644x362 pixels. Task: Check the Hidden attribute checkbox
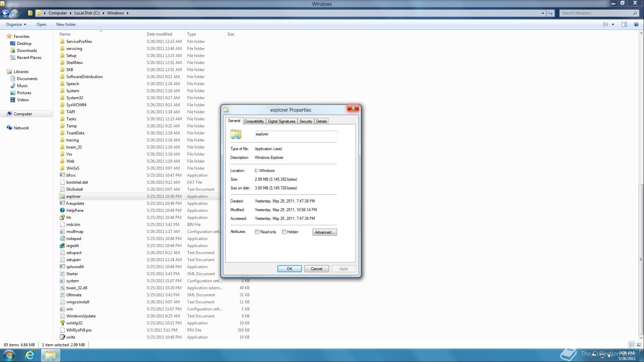point(284,232)
